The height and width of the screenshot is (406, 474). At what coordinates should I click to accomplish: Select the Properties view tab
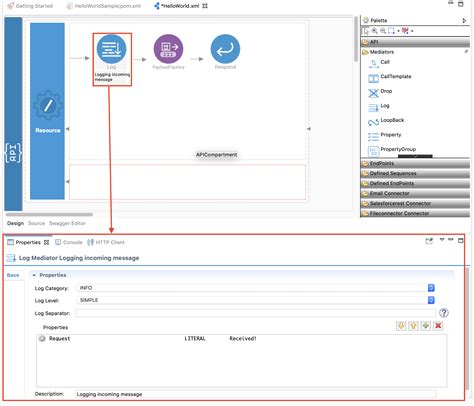coord(28,242)
